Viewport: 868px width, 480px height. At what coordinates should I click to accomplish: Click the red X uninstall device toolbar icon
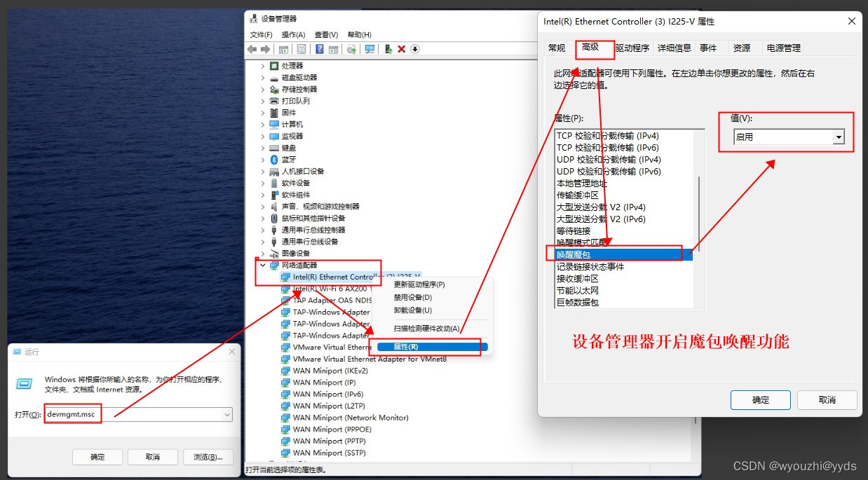pyautogui.click(x=401, y=49)
